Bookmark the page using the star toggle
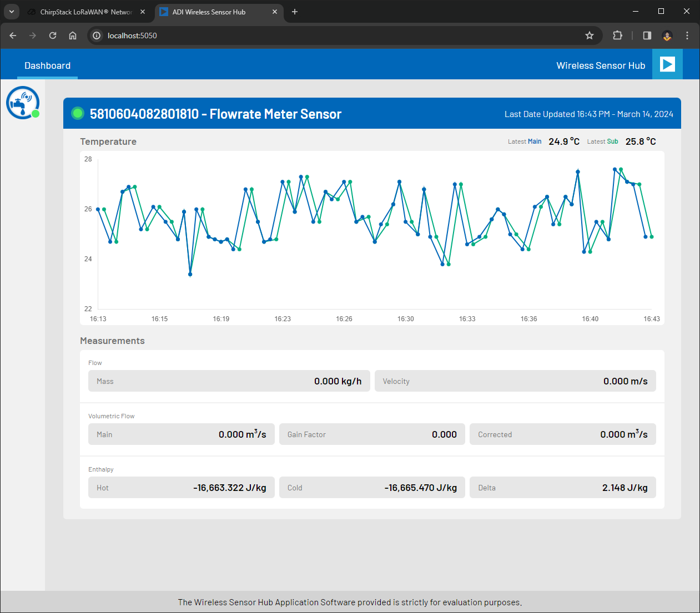The height and width of the screenshot is (613, 700). click(x=589, y=35)
